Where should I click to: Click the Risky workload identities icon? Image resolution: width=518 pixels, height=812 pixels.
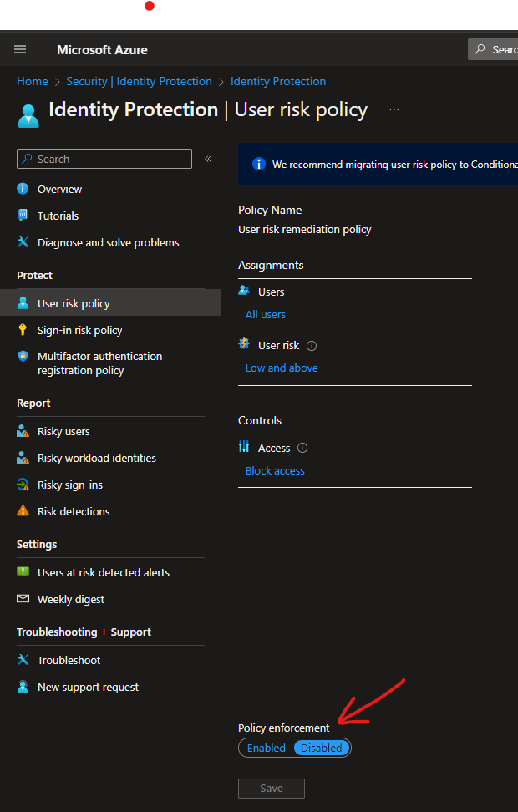pos(23,458)
